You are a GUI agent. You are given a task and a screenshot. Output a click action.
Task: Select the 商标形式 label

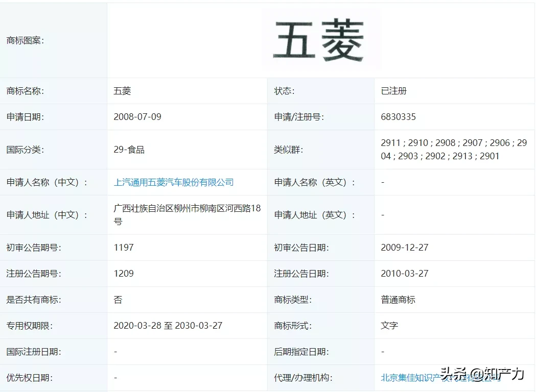(x=293, y=326)
